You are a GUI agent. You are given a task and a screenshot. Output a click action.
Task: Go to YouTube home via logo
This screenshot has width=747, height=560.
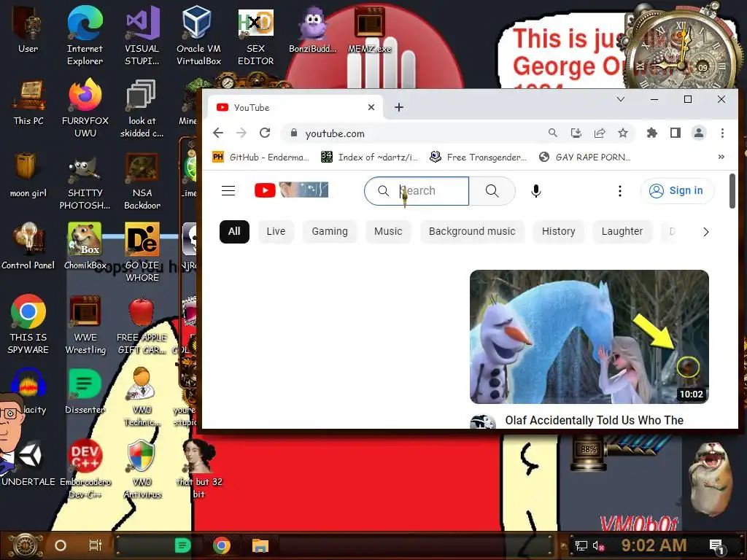pos(291,190)
